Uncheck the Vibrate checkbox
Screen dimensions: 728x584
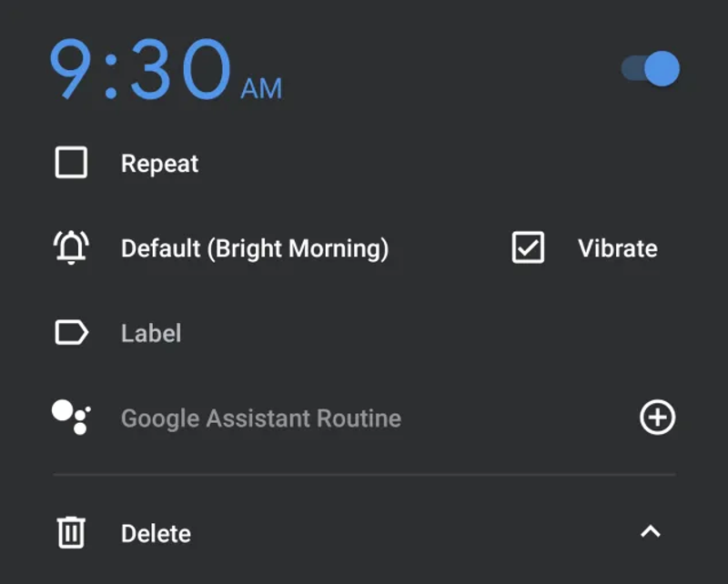click(x=528, y=247)
